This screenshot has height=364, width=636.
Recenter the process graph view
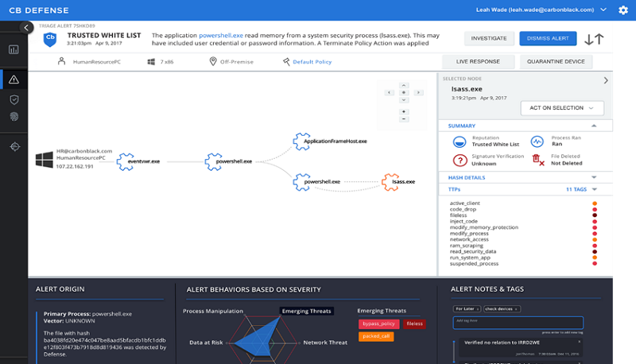pyautogui.click(x=404, y=92)
